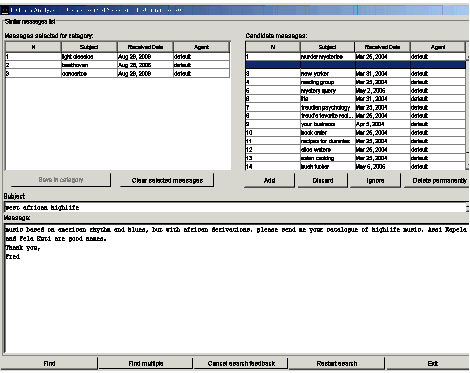Image resolution: width=470 pixels, height=373 pixels.
Task: Select candidate message number 14
Action: (355, 166)
